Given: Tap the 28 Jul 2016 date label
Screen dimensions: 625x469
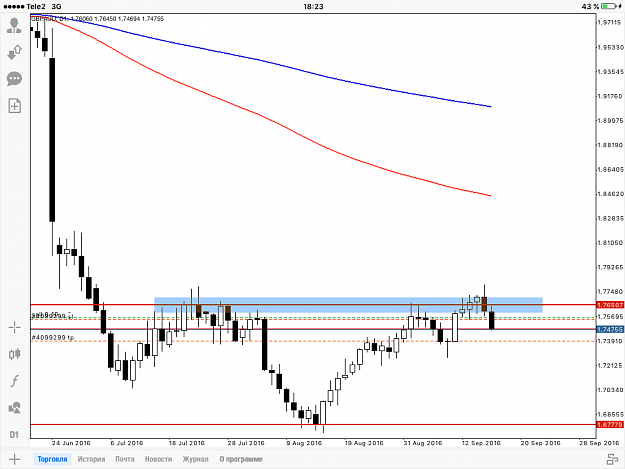Looking at the screenshot, I should pos(246,443).
